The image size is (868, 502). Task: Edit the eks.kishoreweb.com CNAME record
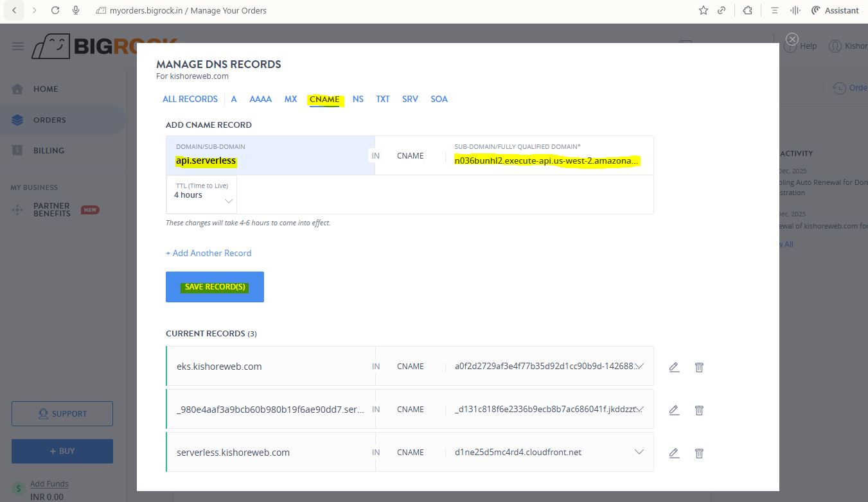[x=674, y=367]
